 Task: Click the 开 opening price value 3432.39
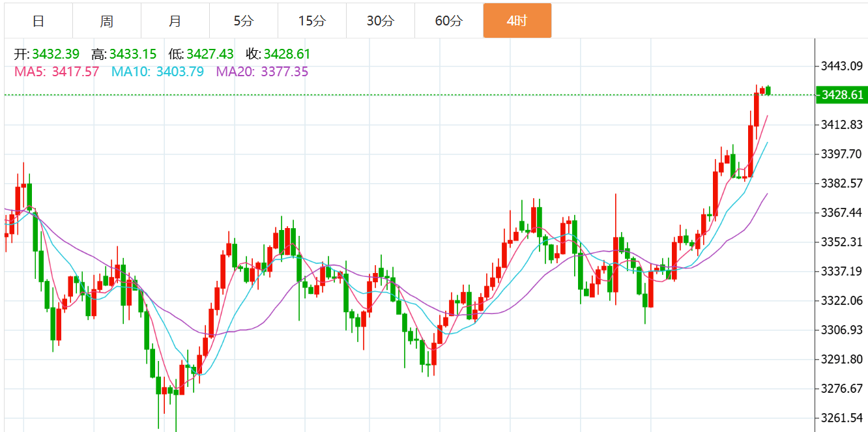[x=55, y=54]
